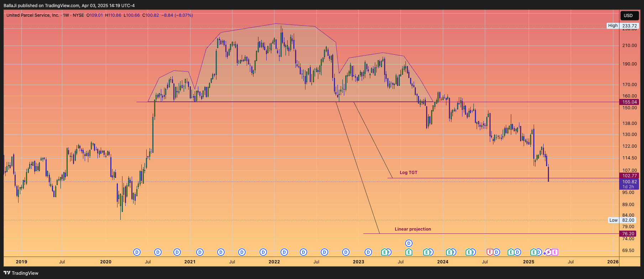Select the October 2024 green earnings marker
Image resolution: width=644 pixels, height=279 pixels.
511,252
